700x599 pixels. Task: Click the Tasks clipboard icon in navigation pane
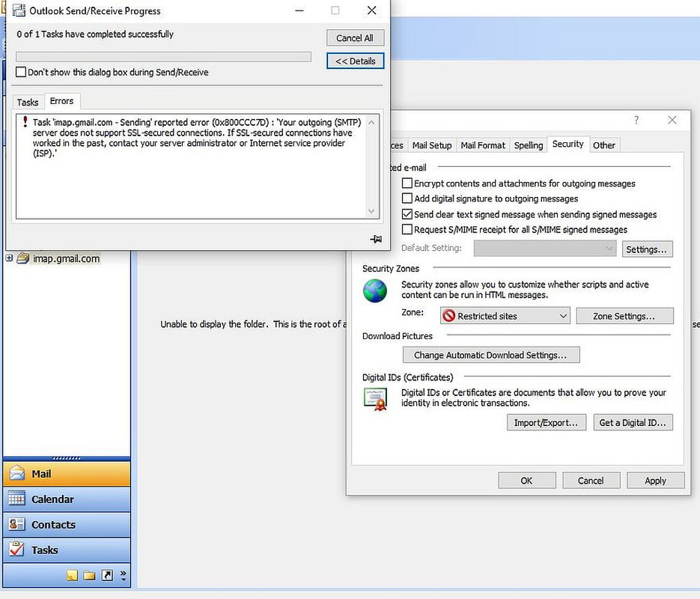coord(17,549)
